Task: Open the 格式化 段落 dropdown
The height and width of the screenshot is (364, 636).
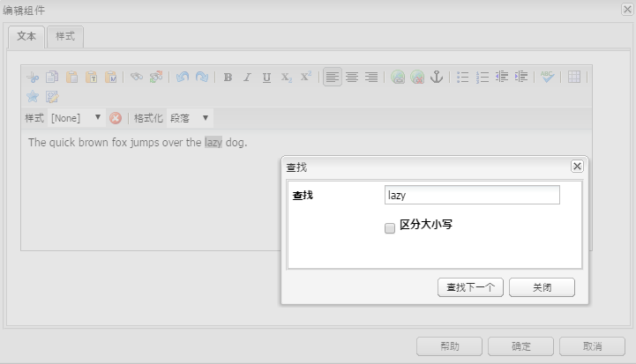Action: click(190, 118)
